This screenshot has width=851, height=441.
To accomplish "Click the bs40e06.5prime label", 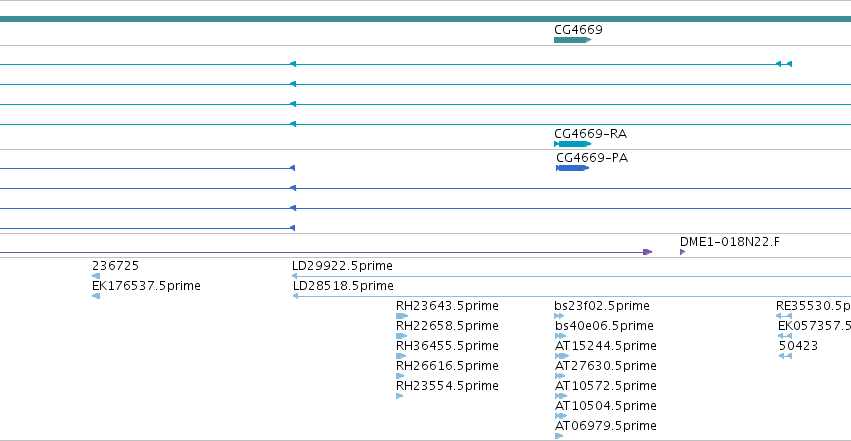I will coord(604,325).
